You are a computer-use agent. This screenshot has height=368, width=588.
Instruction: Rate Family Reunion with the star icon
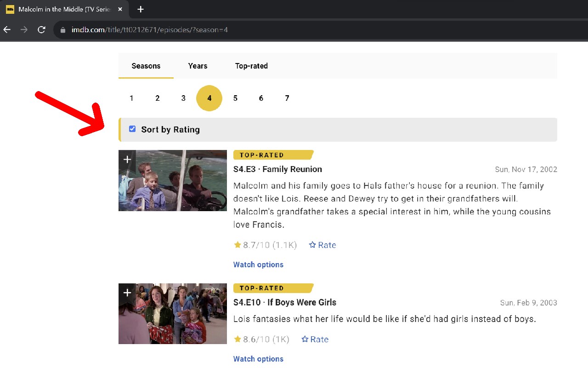pyautogui.click(x=322, y=245)
